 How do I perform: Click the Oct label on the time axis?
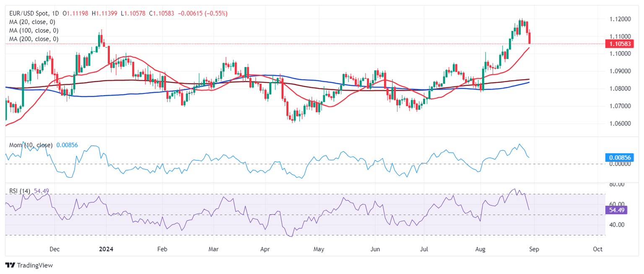coord(598,249)
